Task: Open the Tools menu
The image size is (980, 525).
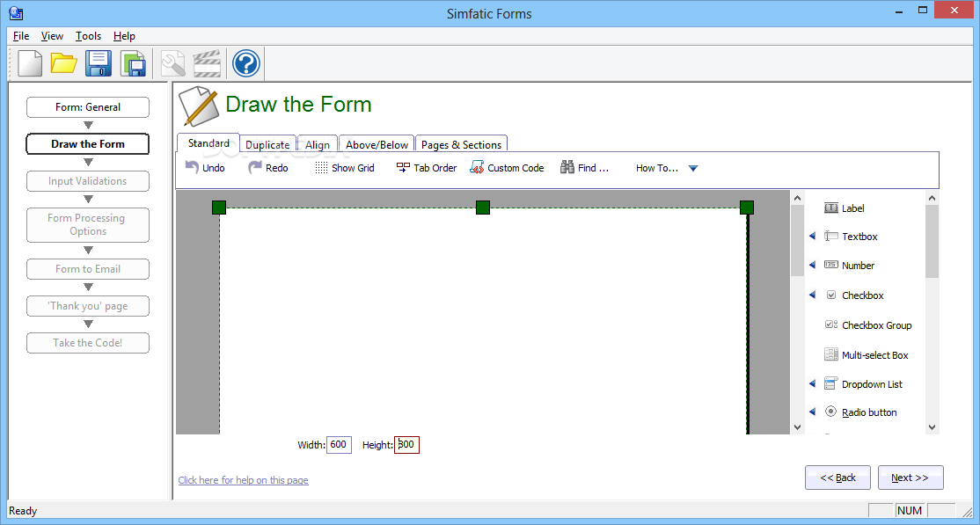Action: (x=88, y=36)
